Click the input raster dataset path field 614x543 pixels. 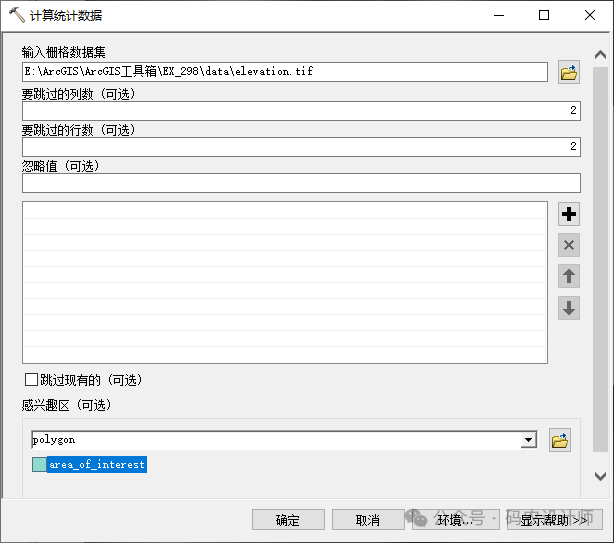[x=285, y=72]
